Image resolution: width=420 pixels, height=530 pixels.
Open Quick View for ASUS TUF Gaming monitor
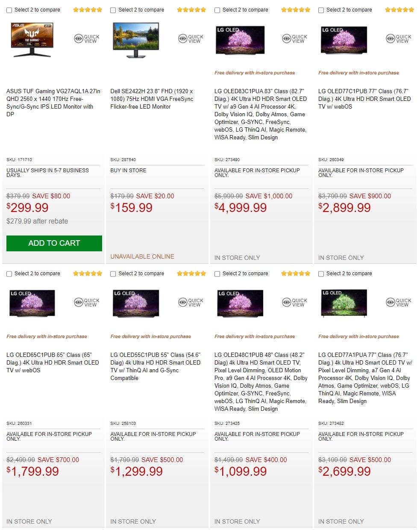click(x=87, y=39)
